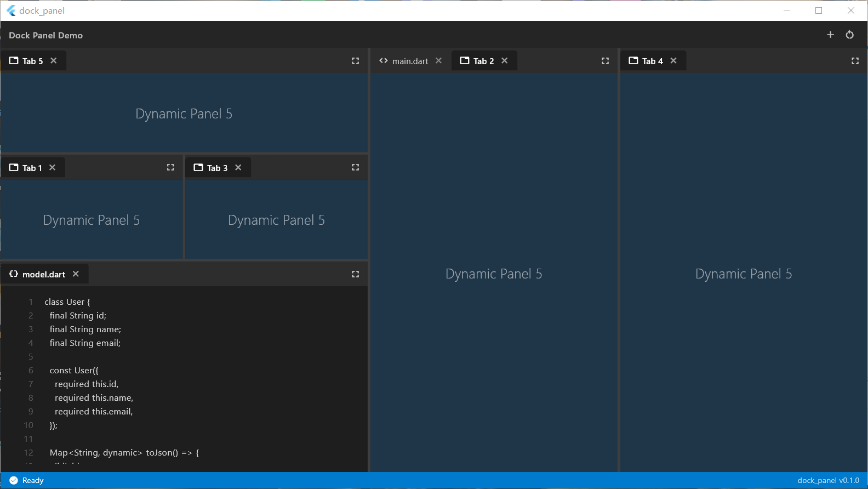This screenshot has width=868, height=489.
Task: Switch to the Tab 3 tab
Action: [218, 168]
